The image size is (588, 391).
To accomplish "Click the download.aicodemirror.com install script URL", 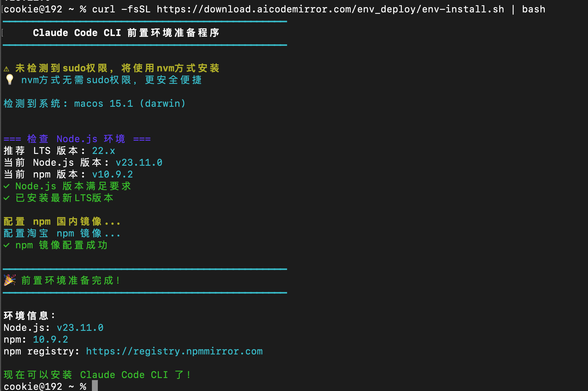I will click(330, 9).
